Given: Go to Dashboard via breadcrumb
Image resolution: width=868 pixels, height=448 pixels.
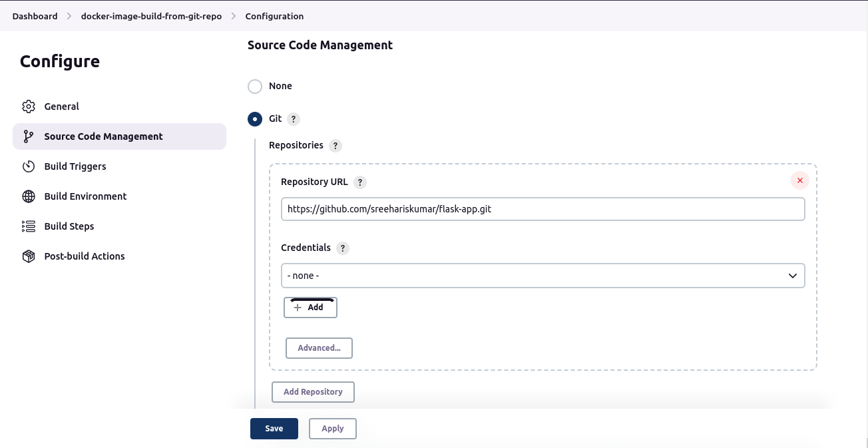Looking at the screenshot, I should click(x=35, y=16).
